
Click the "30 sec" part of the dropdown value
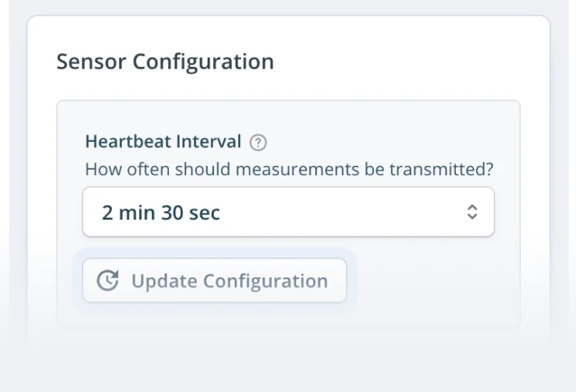pos(190,213)
